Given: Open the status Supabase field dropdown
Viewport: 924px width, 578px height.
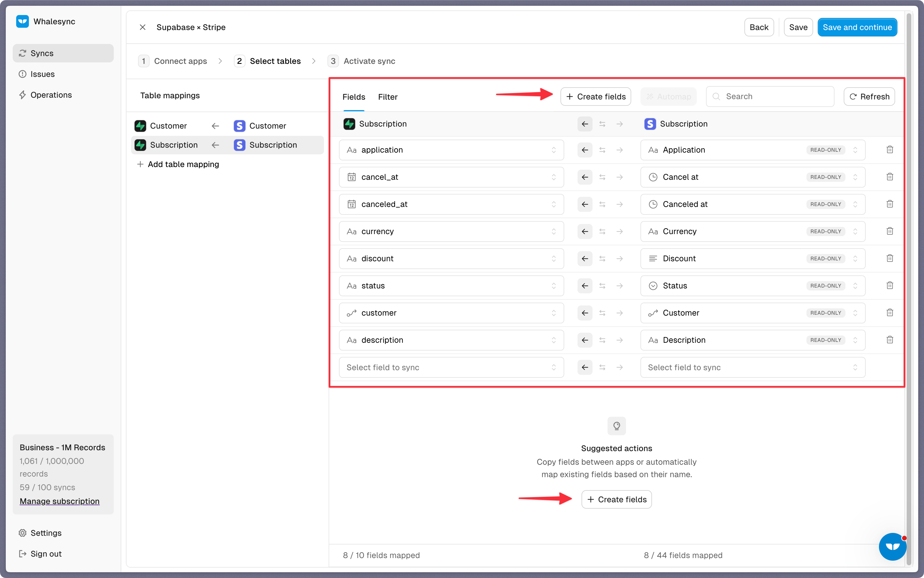Looking at the screenshot, I should [x=451, y=286].
